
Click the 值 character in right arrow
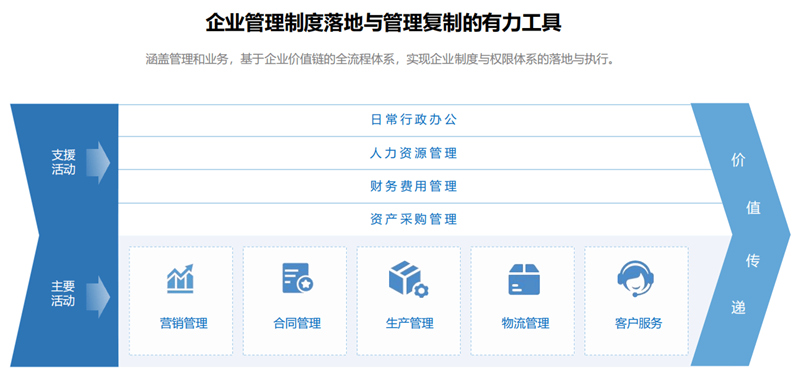(x=753, y=208)
